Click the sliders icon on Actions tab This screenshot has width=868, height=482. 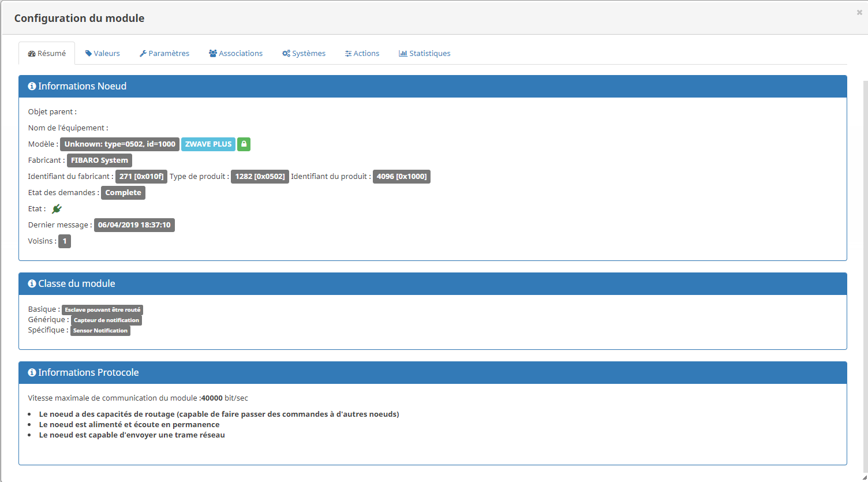tap(348, 54)
